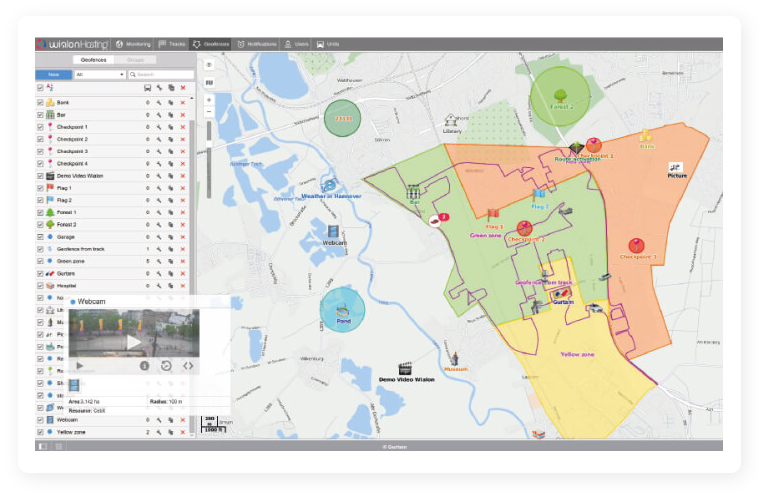Click the Forest 2 tree icon on map
772x494 pixels.
(560, 95)
